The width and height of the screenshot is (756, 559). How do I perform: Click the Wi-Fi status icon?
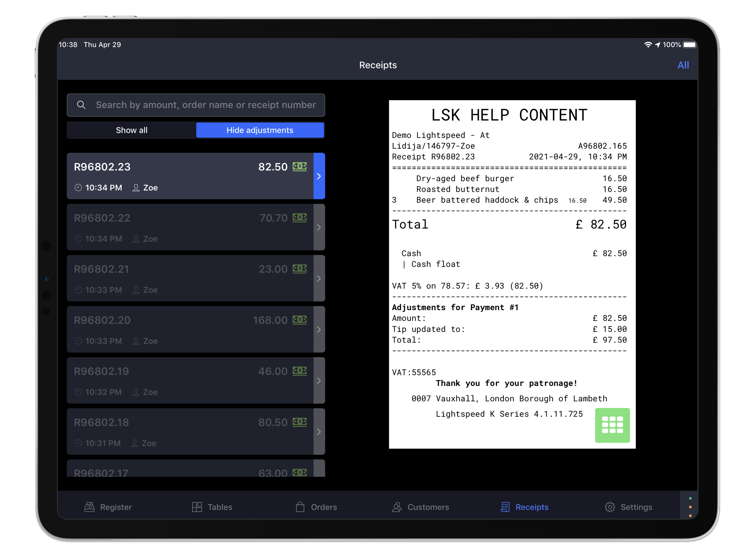coord(648,45)
